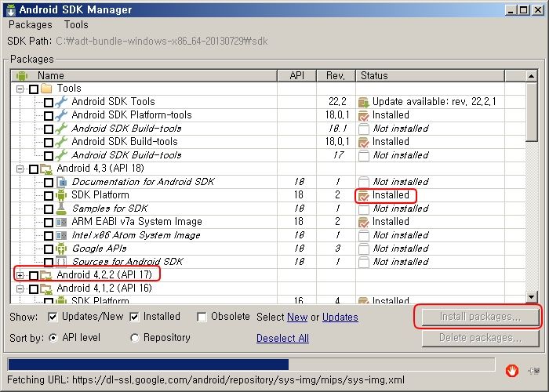Click the green wrench icon for Build-tools rev 18.1
The image size is (549, 392).
coord(61,129)
